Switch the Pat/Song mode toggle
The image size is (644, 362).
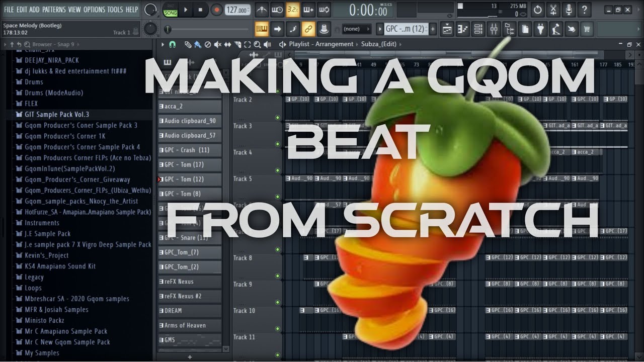171,10
